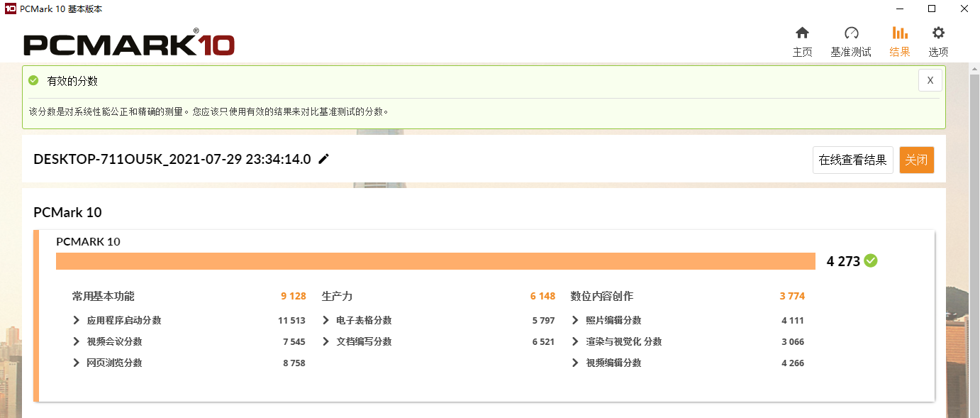Screen dimensions: 980x418
Task: Click the result name DESKTOP-711OU5K_2021-07-29 text
Action: pos(172,159)
